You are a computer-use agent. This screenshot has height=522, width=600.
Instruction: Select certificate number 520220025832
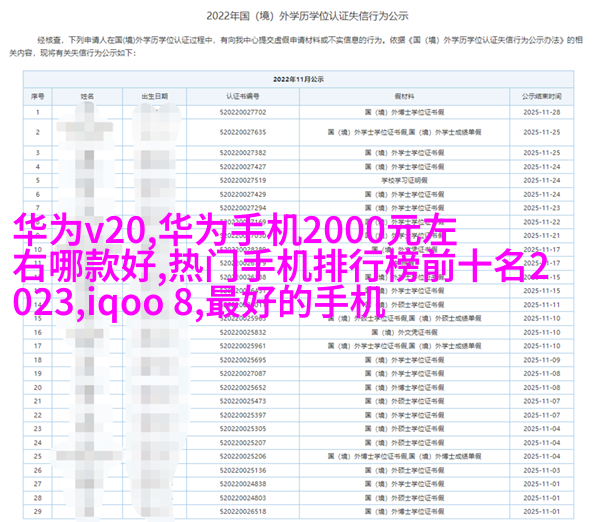(x=243, y=332)
